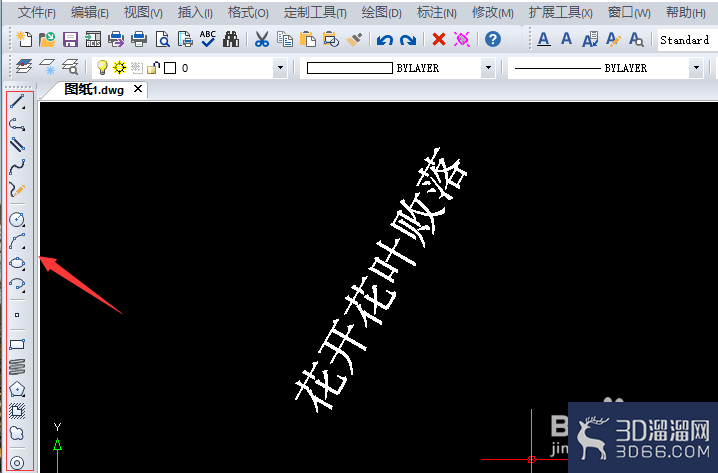Select the Donut tool
The height and width of the screenshot is (473, 718).
[17, 463]
